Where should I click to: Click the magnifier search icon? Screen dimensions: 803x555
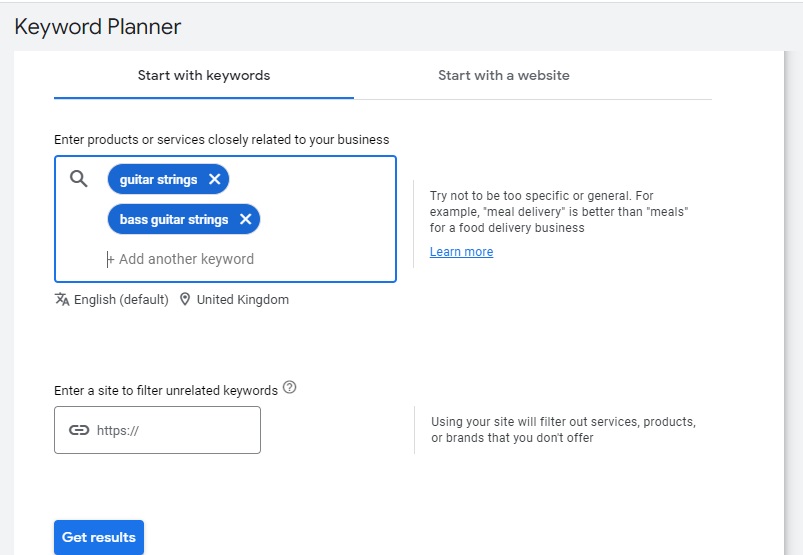79,179
